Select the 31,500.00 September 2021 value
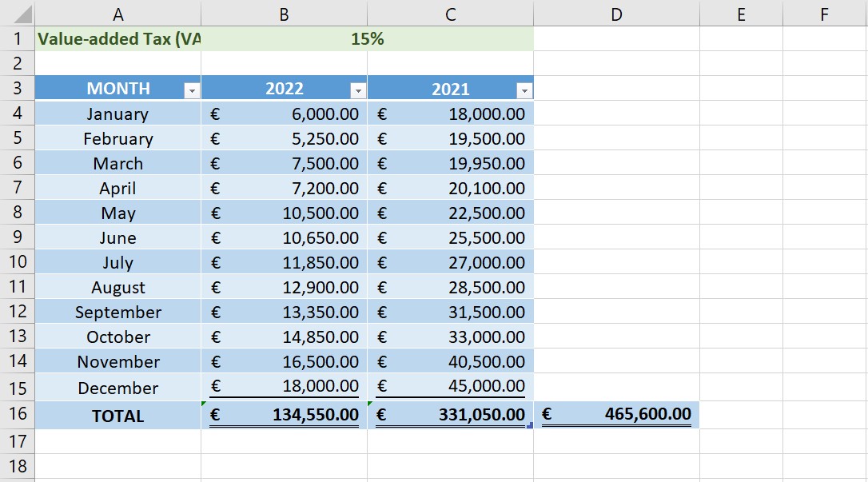Viewport: 868px width, 482px height. coord(451,312)
